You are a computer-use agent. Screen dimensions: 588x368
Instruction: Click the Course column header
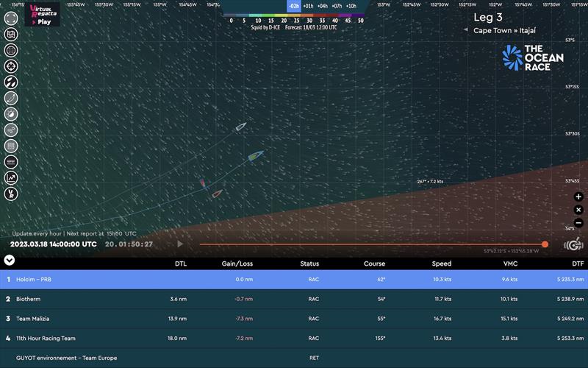click(x=374, y=263)
